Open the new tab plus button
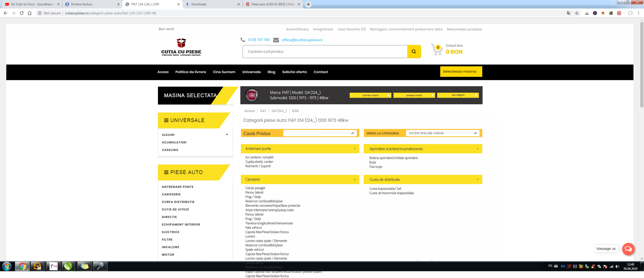Viewport: 644px width, 278px height. pyautogui.click(x=308, y=4)
